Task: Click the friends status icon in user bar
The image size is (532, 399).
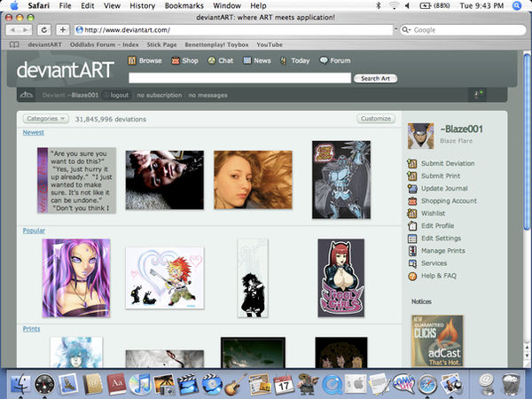Action: [479, 95]
